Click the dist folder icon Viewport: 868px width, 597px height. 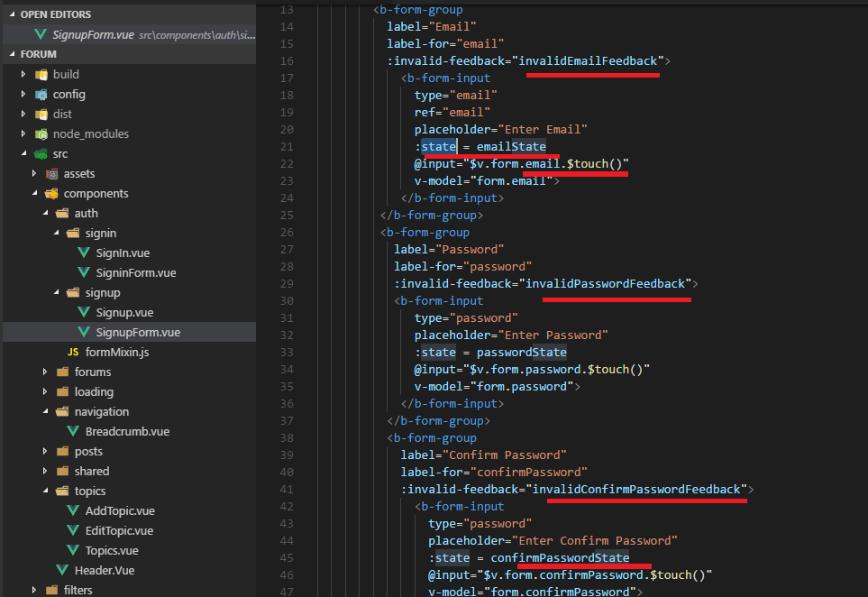pos(41,115)
